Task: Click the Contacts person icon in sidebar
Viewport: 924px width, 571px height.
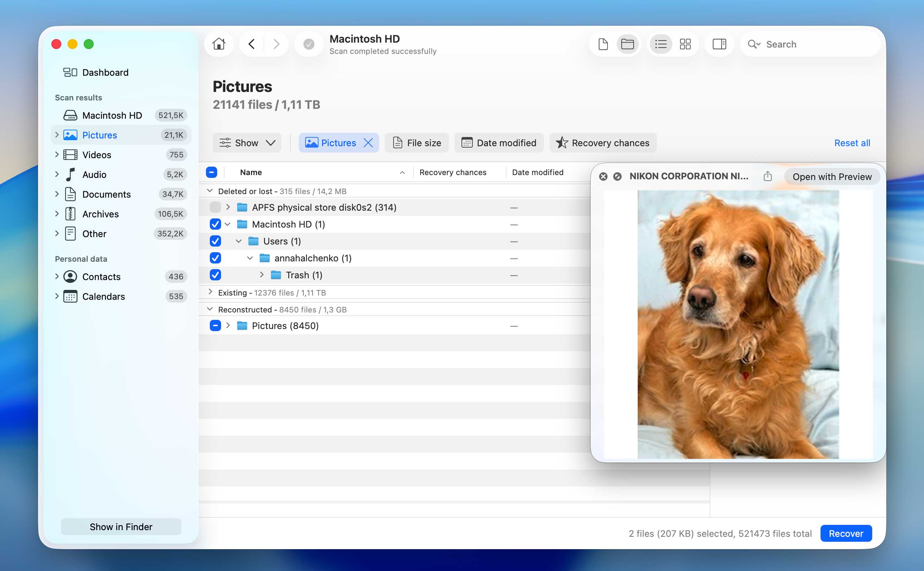Action: (70, 277)
